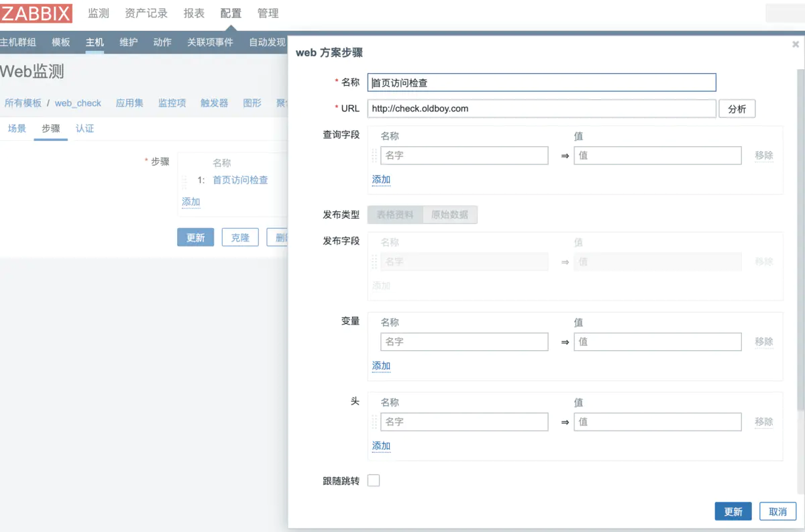This screenshot has width=805, height=532.
Task: Open the 监测 menu
Action: click(x=99, y=13)
